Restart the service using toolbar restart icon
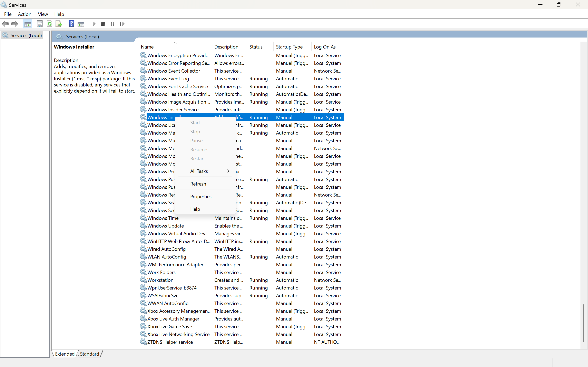The width and height of the screenshot is (588, 367). coord(122,23)
